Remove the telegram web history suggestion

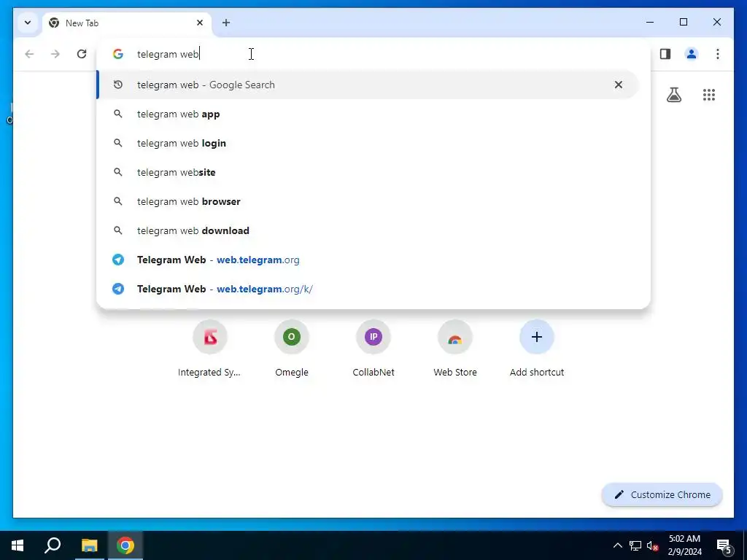click(x=619, y=85)
